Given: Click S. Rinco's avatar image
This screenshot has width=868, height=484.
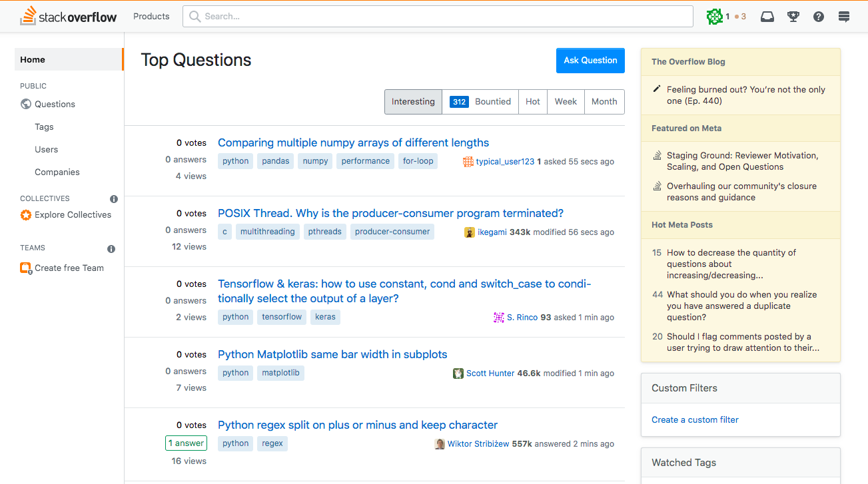Looking at the screenshot, I should (x=499, y=318).
